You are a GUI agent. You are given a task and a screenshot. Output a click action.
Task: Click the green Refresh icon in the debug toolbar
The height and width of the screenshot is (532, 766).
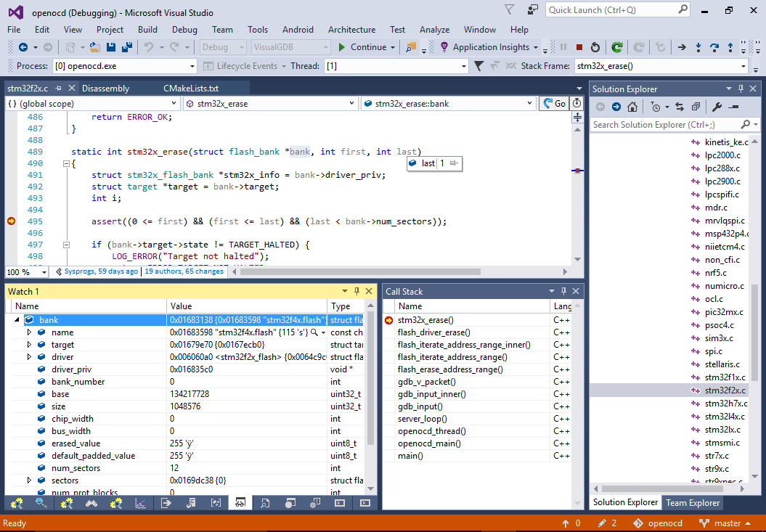coord(617,47)
